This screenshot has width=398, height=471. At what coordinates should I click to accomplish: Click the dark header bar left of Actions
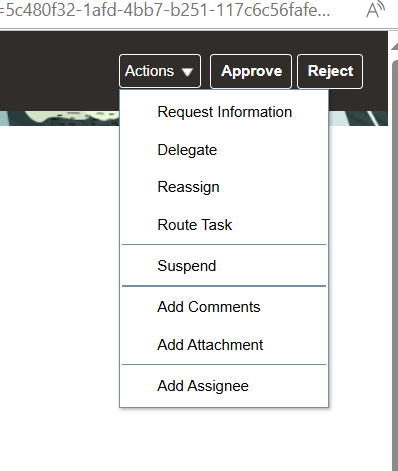click(x=59, y=71)
